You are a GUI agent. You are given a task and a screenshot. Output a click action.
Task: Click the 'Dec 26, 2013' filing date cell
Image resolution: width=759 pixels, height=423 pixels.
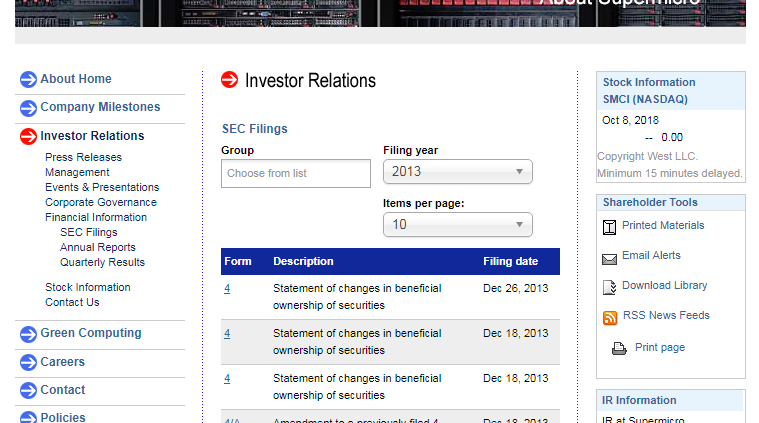[516, 288]
